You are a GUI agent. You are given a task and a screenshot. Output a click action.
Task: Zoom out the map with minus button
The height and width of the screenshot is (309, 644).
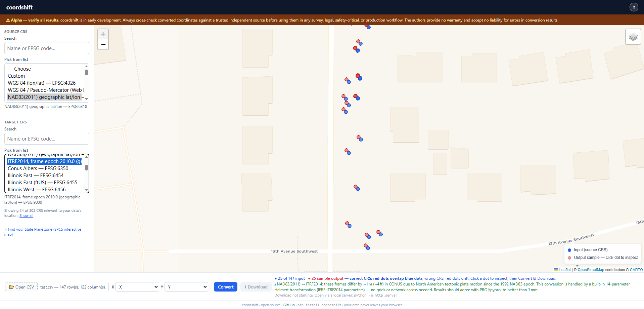point(103,44)
